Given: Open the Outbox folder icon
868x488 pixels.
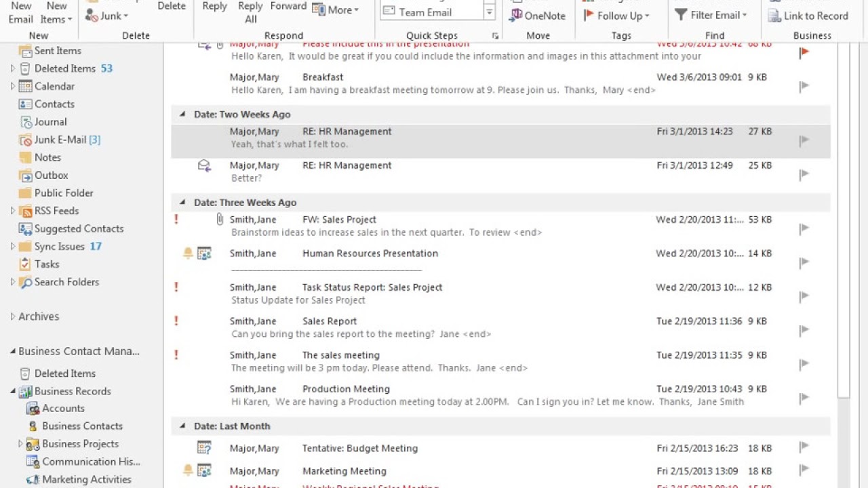Looking at the screenshot, I should tap(25, 176).
